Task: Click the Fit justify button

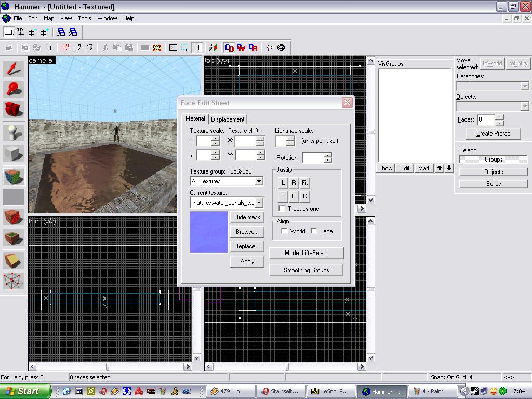Action: [x=305, y=183]
